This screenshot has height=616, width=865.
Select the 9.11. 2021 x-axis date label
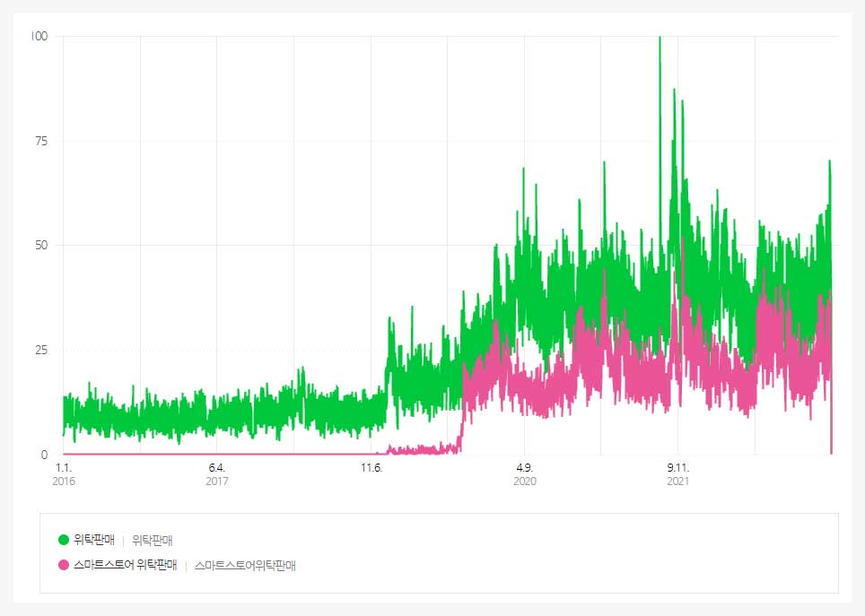[678, 474]
